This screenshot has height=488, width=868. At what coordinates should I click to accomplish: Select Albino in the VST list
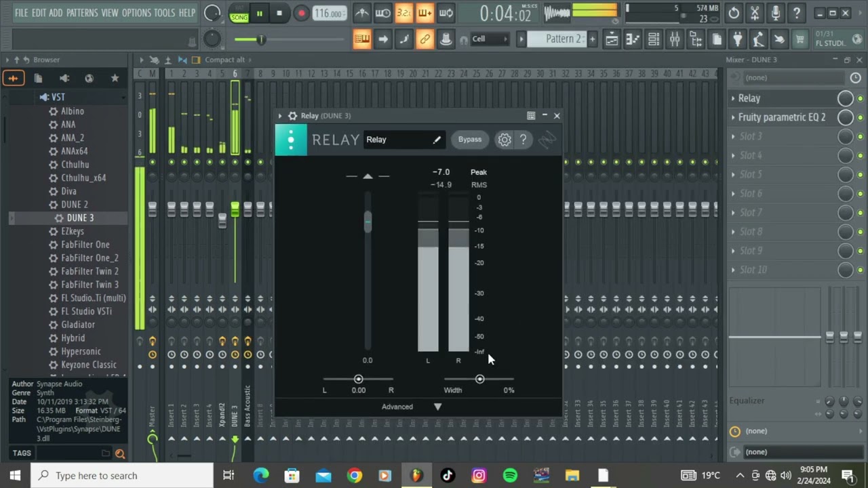coord(73,111)
